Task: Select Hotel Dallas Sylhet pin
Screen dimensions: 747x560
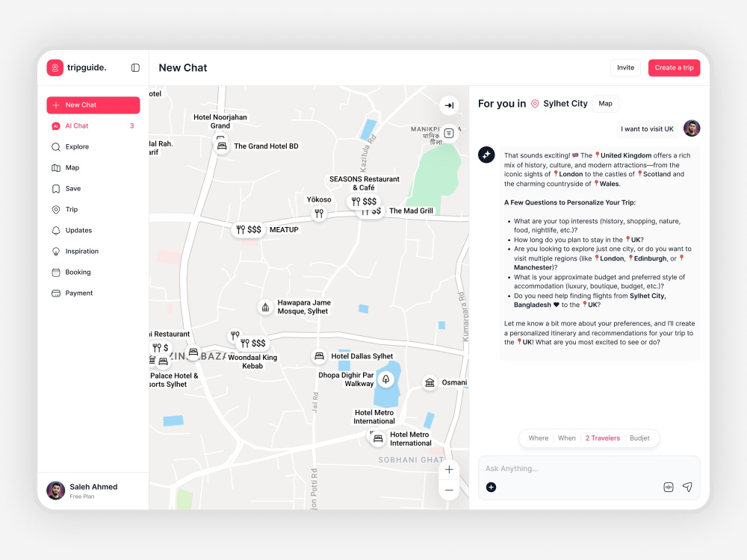Action: pyautogui.click(x=319, y=356)
